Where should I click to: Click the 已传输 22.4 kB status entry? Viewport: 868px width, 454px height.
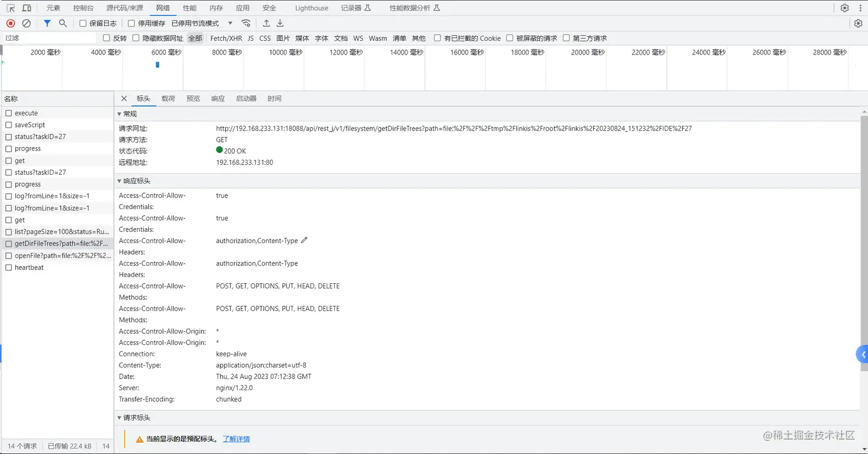click(69, 446)
